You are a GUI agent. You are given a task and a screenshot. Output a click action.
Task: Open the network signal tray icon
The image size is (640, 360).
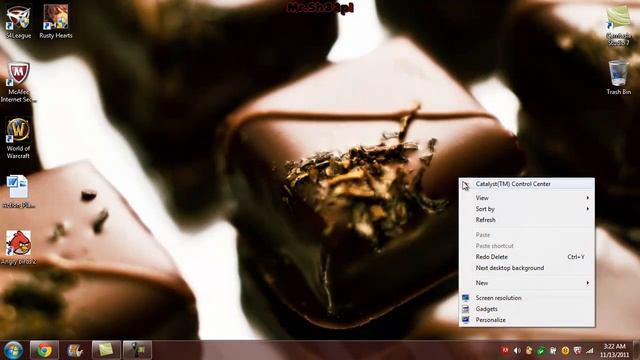coord(589,350)
